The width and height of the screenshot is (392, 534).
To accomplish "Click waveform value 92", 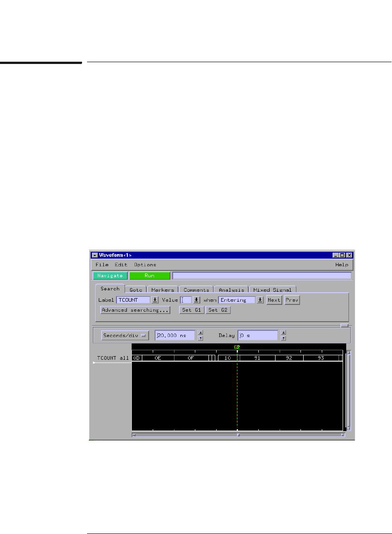I will [289, 358].
